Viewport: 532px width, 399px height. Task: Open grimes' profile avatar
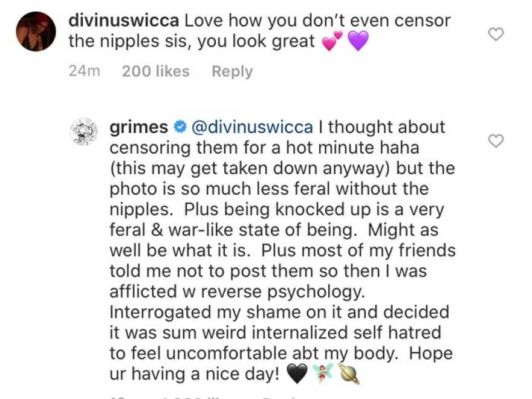pyautogui.click(x=83, y=132)
